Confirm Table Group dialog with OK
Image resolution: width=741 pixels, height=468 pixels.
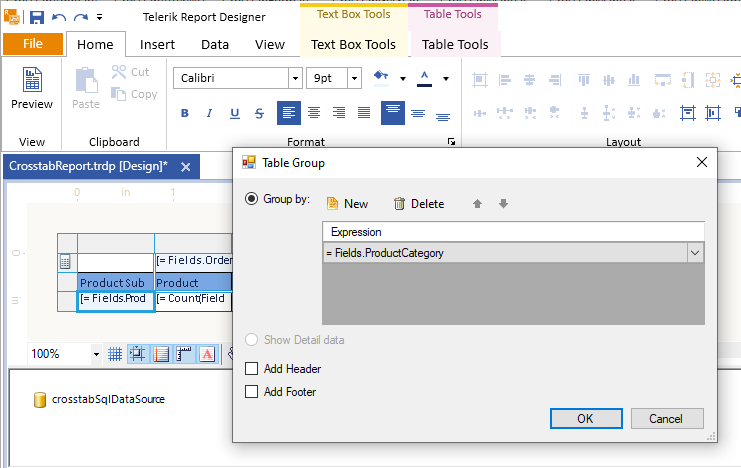[x=586, y=419]
